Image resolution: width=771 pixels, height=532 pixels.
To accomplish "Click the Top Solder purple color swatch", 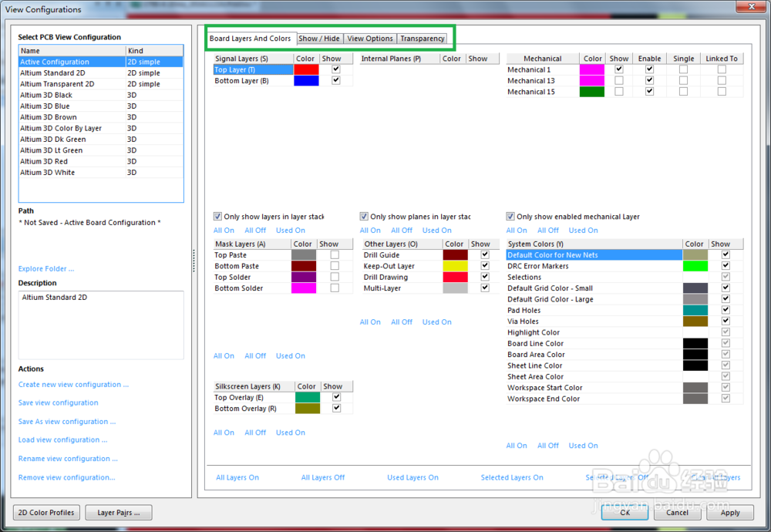I will click(304, 277).
